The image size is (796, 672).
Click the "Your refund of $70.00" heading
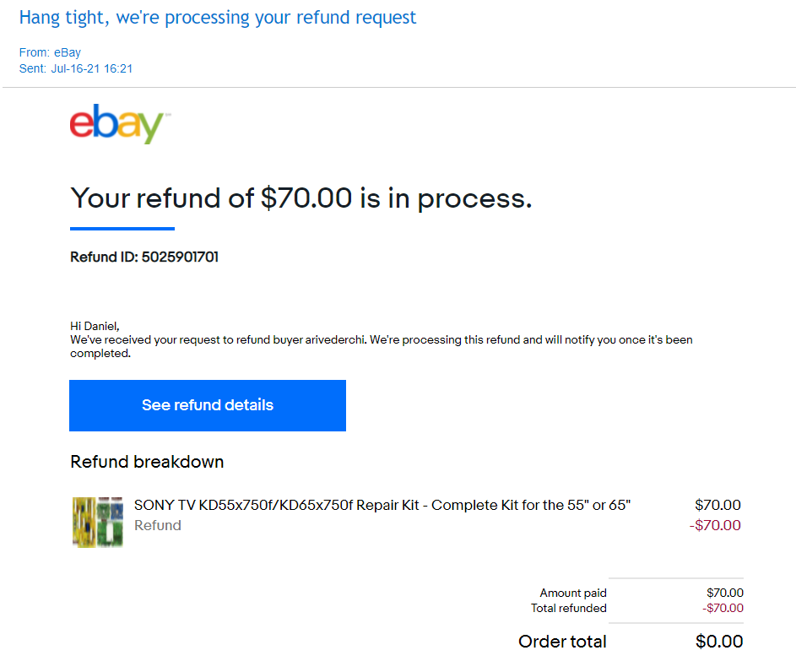coord(301,198)
